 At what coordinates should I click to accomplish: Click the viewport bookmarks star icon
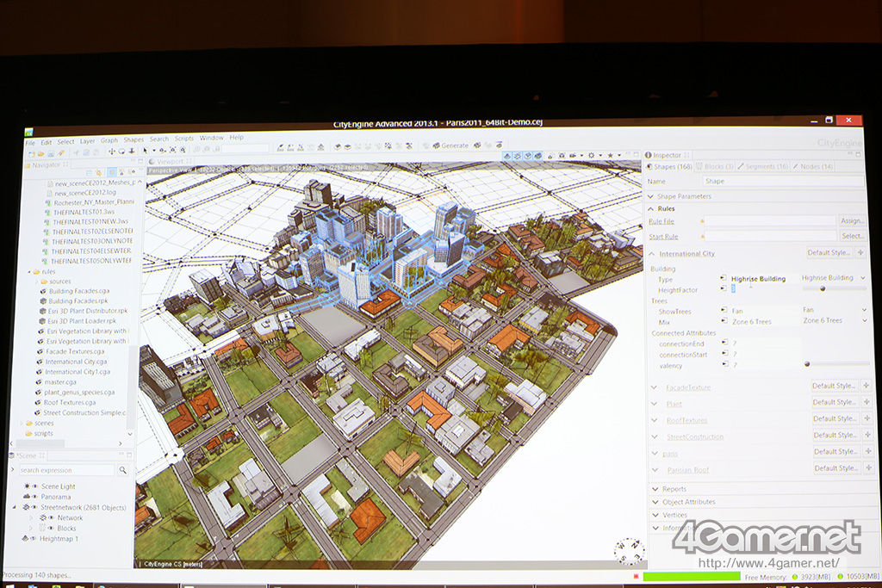[x=610, y=156]
